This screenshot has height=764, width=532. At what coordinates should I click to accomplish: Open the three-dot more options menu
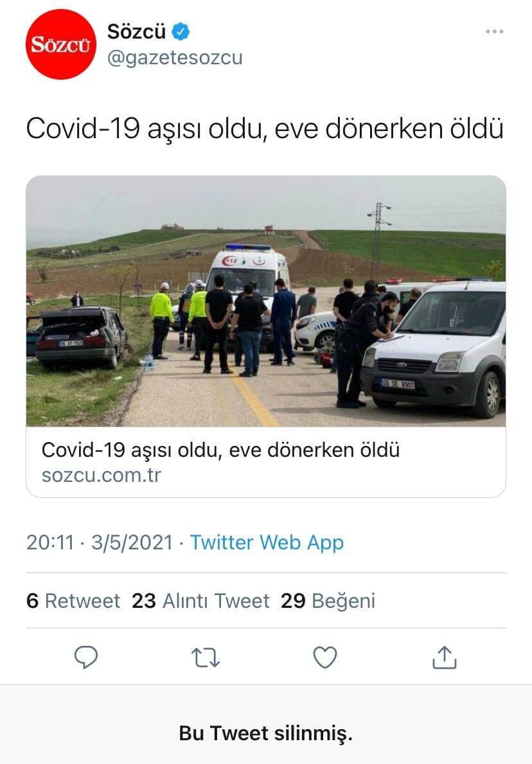coord(495,31)
